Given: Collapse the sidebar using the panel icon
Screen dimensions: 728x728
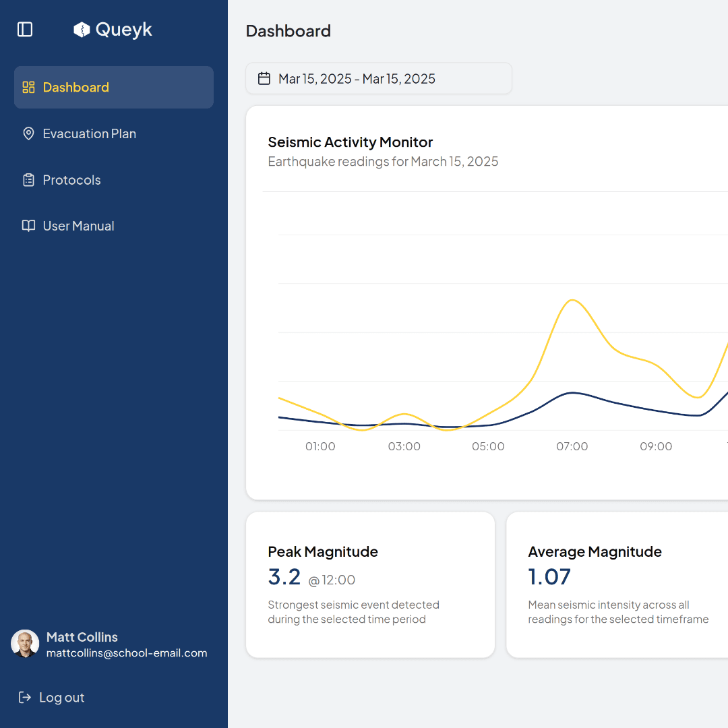Looking at the screenshot, I should click(25, 30).
